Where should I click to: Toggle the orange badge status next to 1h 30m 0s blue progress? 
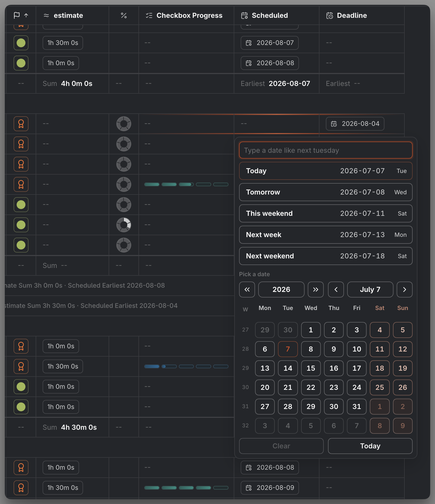[21, 366]
